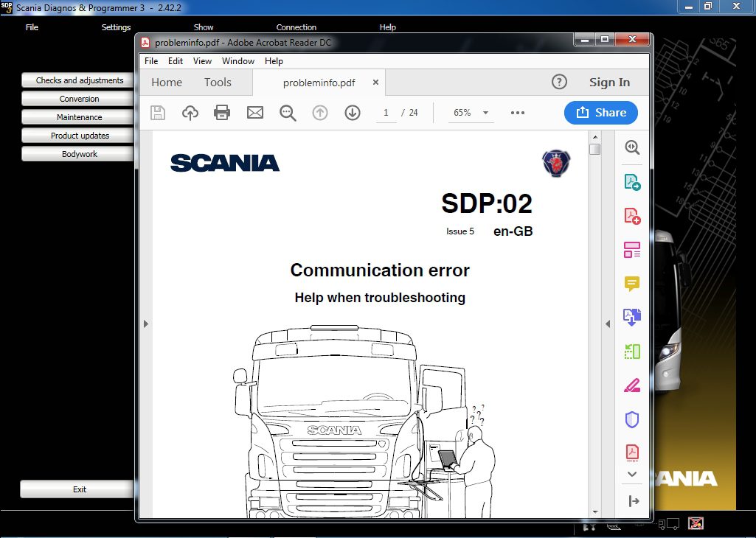756x538 pixels.
Task: Go to next page with down arrow icon
Action: click(352, 112)
